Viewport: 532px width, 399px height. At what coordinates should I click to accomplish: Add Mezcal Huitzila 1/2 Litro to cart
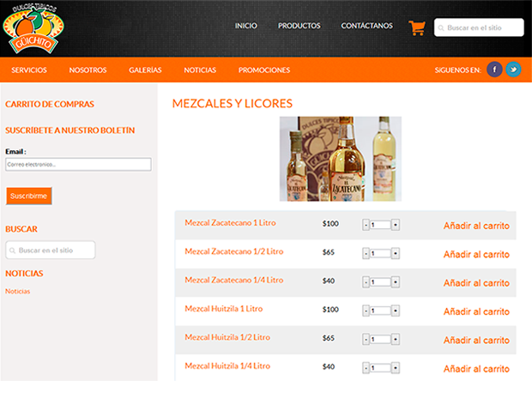[476, 341]
